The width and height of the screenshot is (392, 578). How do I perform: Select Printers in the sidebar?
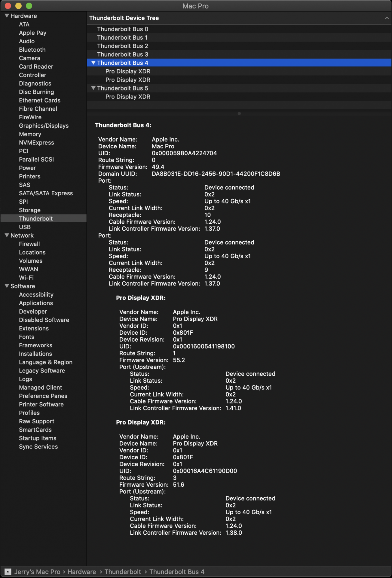(x=30, y=176)
